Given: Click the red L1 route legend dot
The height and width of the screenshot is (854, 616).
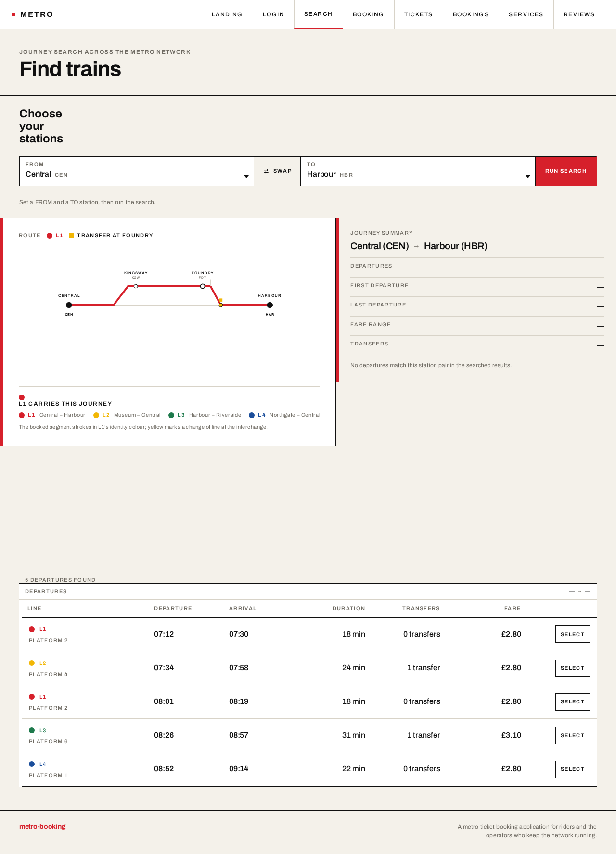Looking at the screenshot, I should (50, 236).
